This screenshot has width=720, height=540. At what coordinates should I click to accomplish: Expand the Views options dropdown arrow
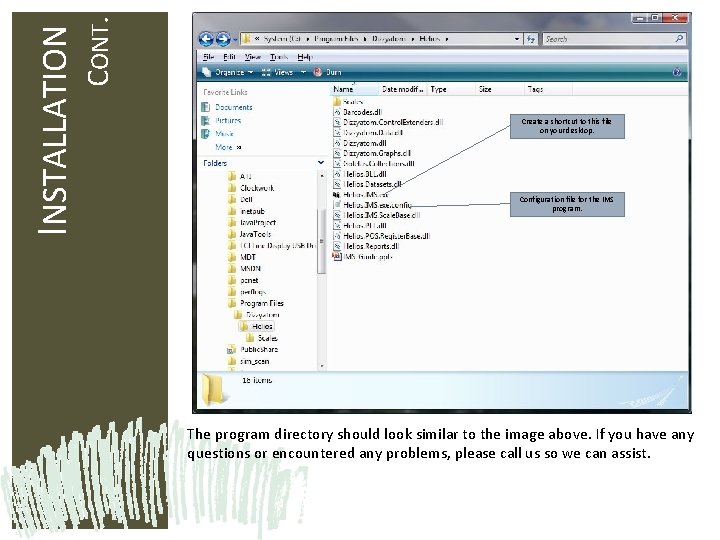[303, 72]
